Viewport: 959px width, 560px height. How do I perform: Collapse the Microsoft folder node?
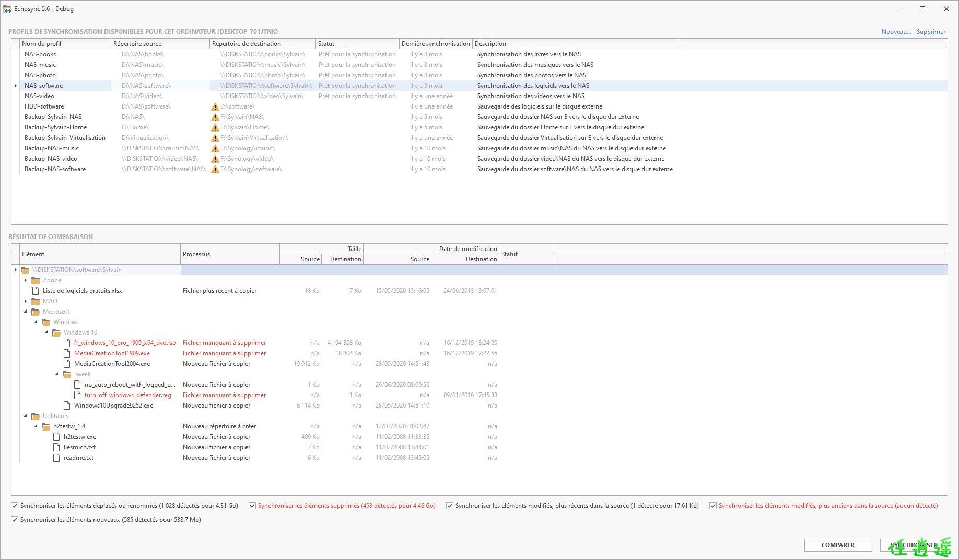click(26, 312)
